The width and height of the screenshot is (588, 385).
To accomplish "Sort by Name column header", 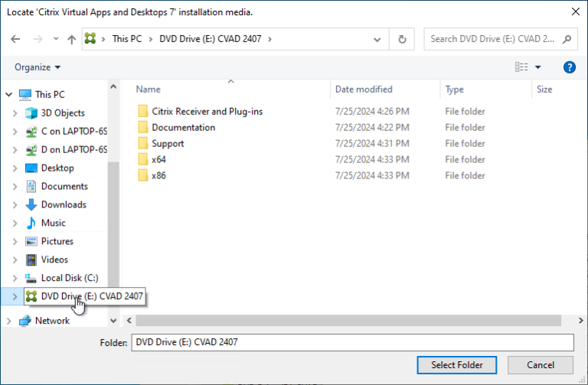I will (149, 90).
